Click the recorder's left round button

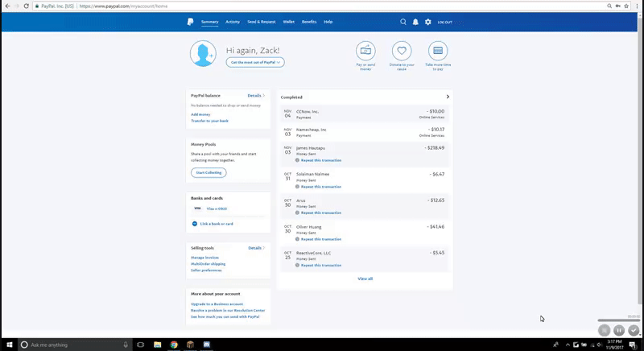tap(604, 330)
